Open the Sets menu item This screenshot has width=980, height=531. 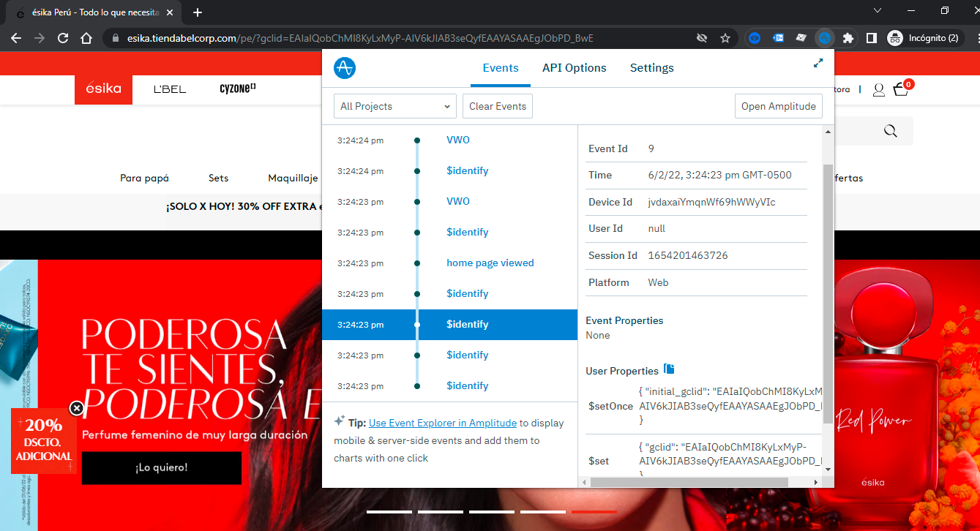coord(218,178)
